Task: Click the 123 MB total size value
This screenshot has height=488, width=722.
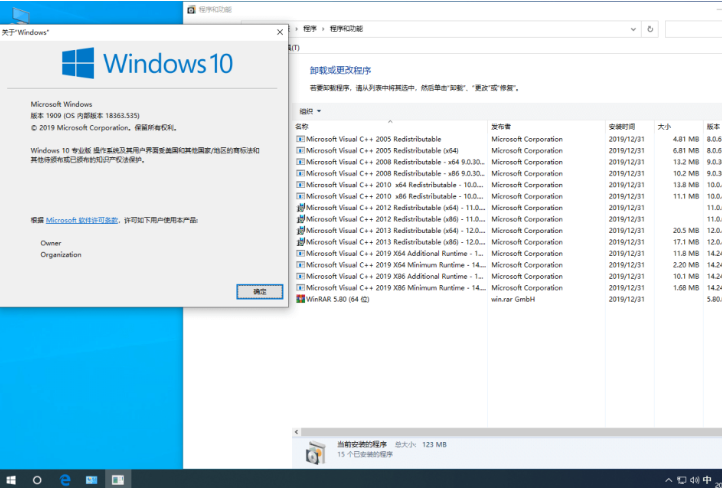Action: [434, 445]
